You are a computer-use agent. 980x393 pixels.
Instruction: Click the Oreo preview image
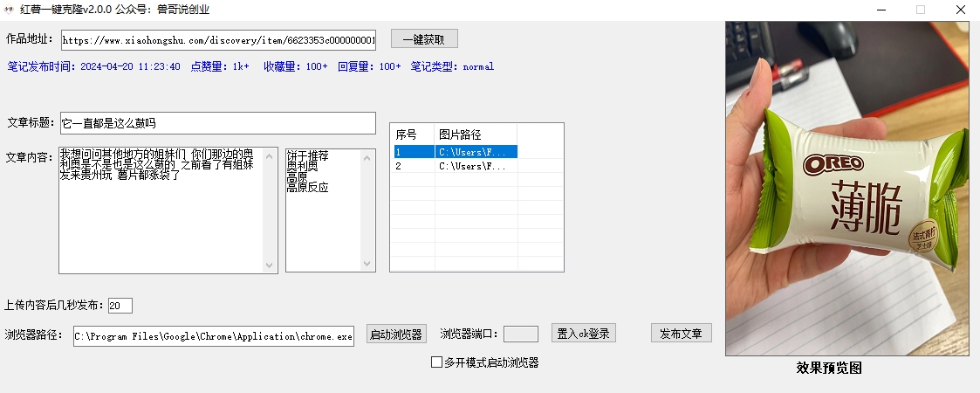[x=848, y=188]
